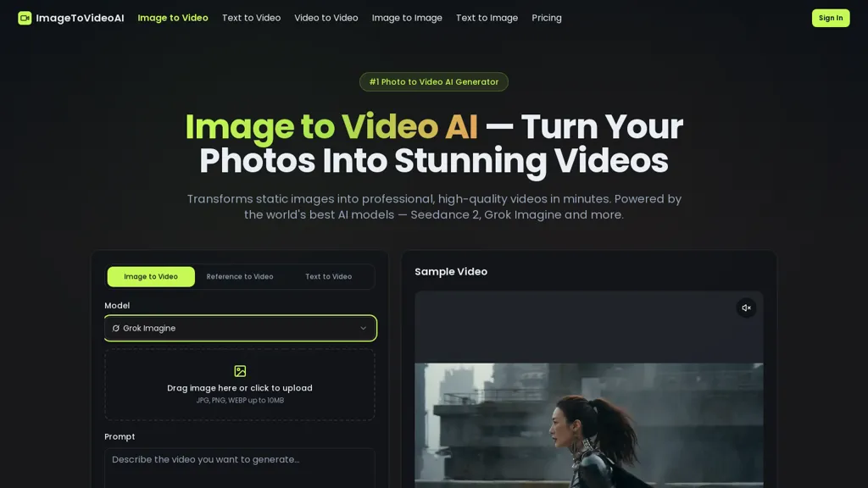Switch to Reference to Video tab
Image resolution: width=868 pixels, height=488 pixels.
[x=240, y=277]
